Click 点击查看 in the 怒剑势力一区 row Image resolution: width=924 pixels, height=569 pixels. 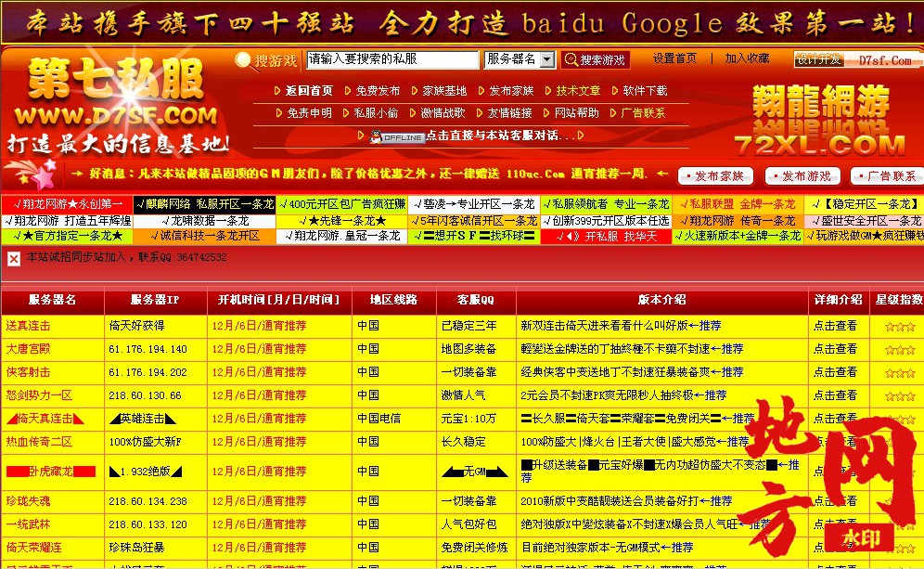point(835,395)
